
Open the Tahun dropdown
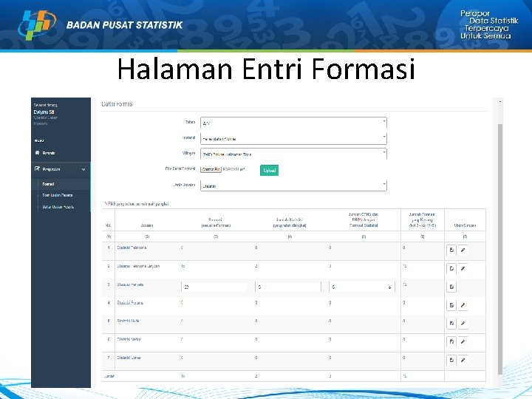coord(293,123)
